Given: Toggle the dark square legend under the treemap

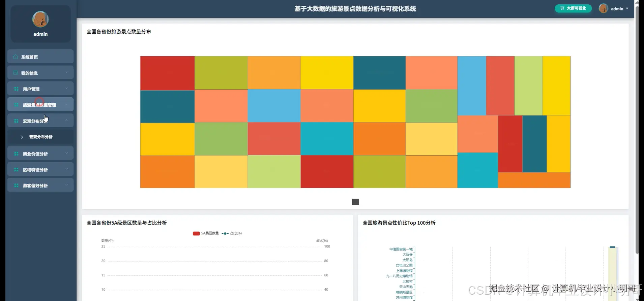Looking at the screenshot, I should point(355,202).
